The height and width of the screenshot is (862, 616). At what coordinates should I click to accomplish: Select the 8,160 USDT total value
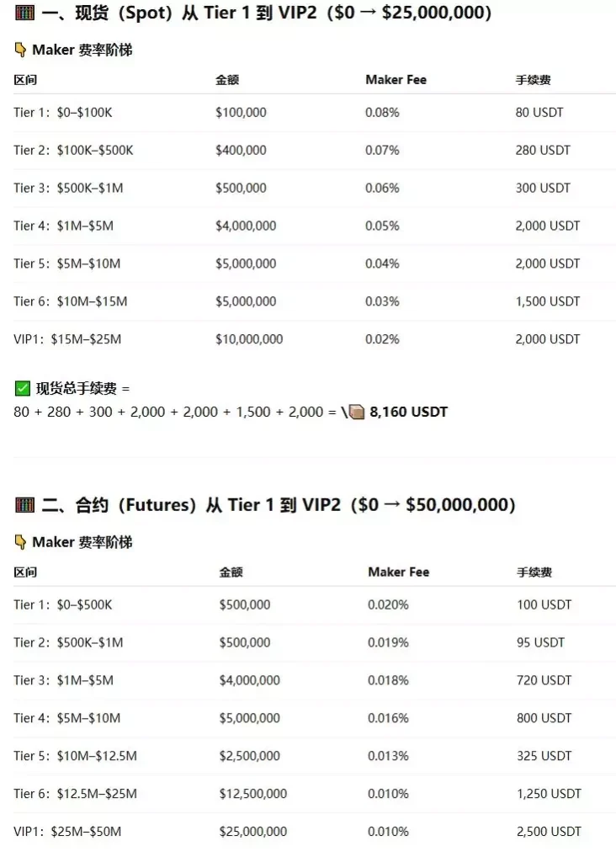click(408, 412)
